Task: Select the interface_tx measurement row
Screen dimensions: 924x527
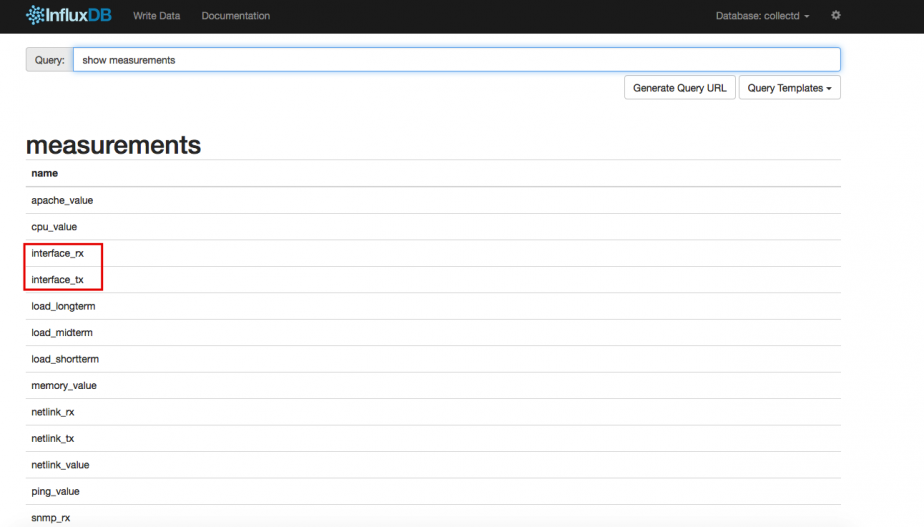Action: [x=433, y=280]
